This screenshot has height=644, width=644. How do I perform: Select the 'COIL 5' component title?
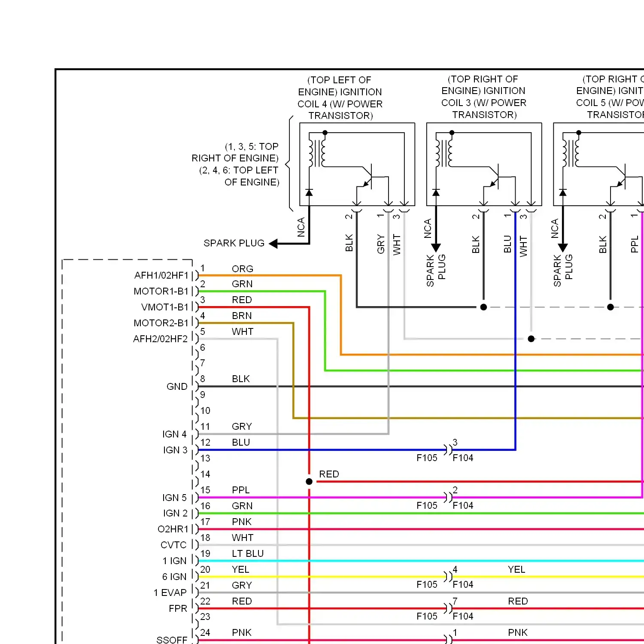[591, 103]
